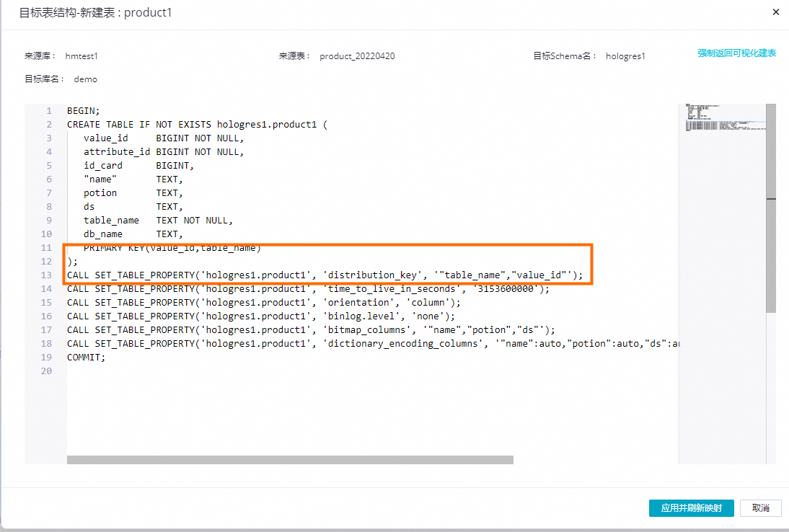Click empty line 20 in the editor
The height and width of the screenshot is (532, 789).
coord(372,371)
